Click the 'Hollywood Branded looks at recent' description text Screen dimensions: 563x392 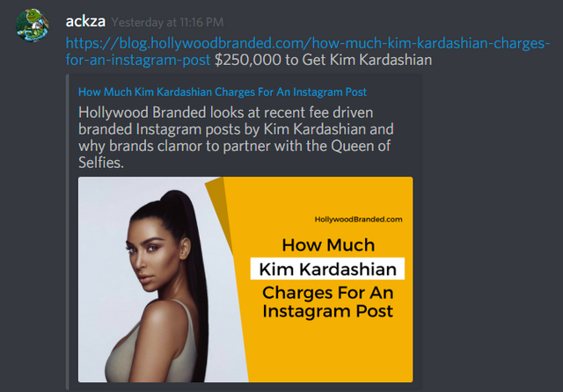(225, 113)
